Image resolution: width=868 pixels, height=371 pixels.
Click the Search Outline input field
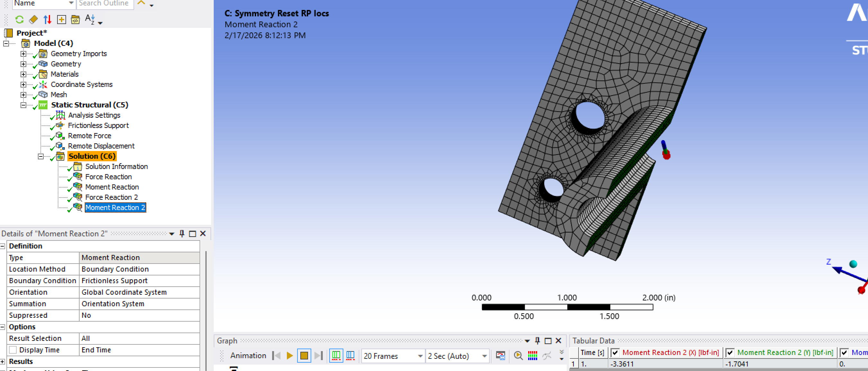[104, 3]
